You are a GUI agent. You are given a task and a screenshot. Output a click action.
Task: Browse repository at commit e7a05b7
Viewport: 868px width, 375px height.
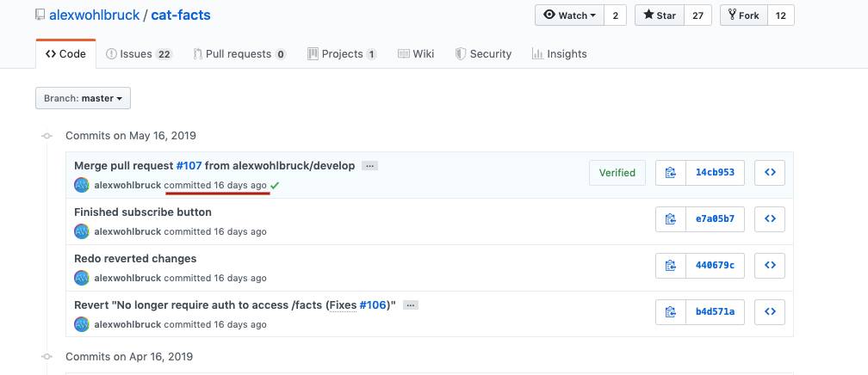(x=770, y=219)
